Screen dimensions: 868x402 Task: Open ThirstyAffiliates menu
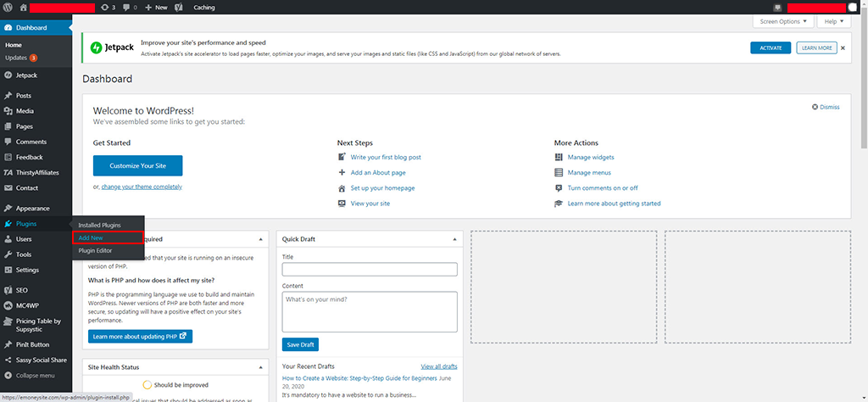[36, 173]
